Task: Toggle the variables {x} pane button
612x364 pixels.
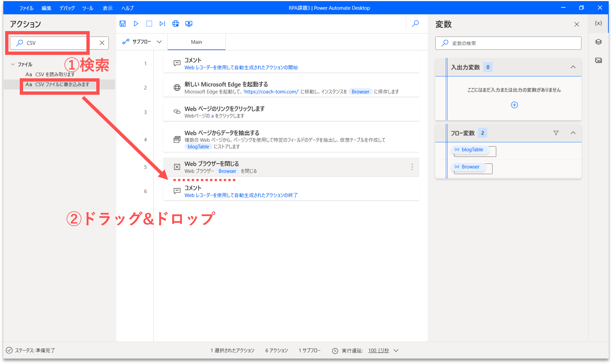Action: tap(598, 23)
